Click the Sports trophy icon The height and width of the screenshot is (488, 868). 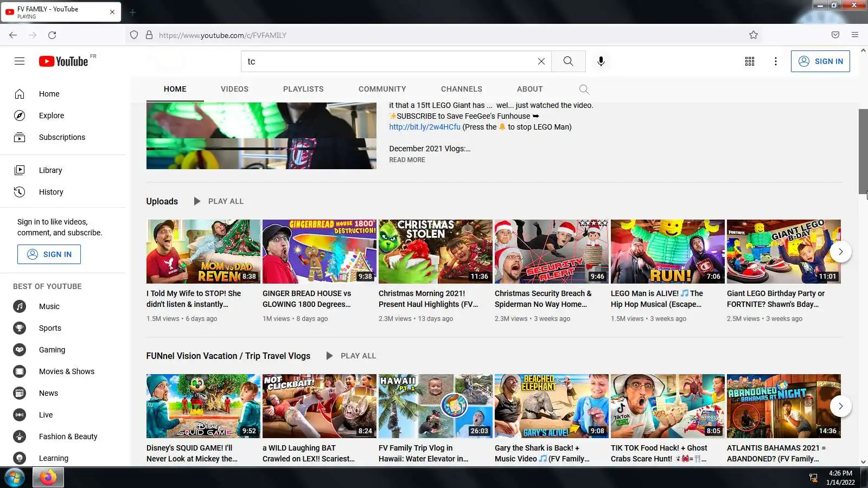[x=20, y=328]
